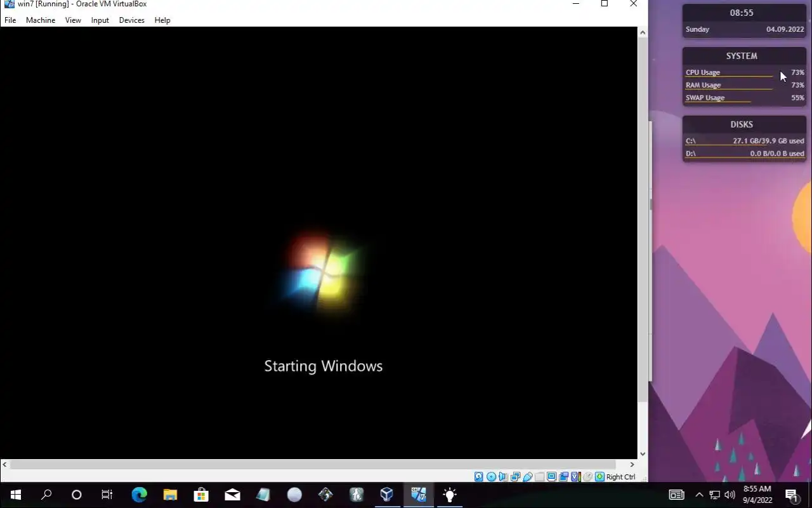Screen dimensions: 812x508
Task: Click the VM vertical scrollbar down arrow
Action: pyautogui.click(x=643, y=453)
